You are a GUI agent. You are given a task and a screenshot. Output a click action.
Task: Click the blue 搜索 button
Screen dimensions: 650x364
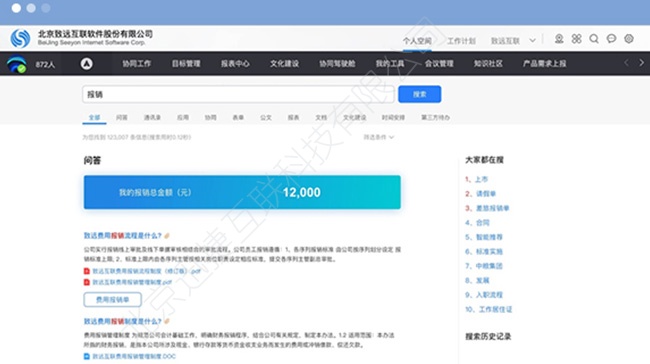tap(420, 94)
